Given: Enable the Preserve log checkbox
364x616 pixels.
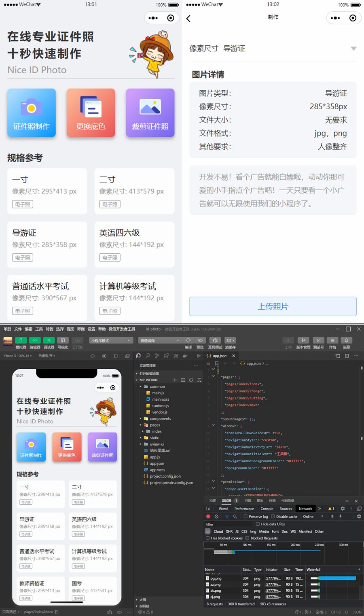Looking at the screenshot, I should pyautogui.click(x=245, y=516).
